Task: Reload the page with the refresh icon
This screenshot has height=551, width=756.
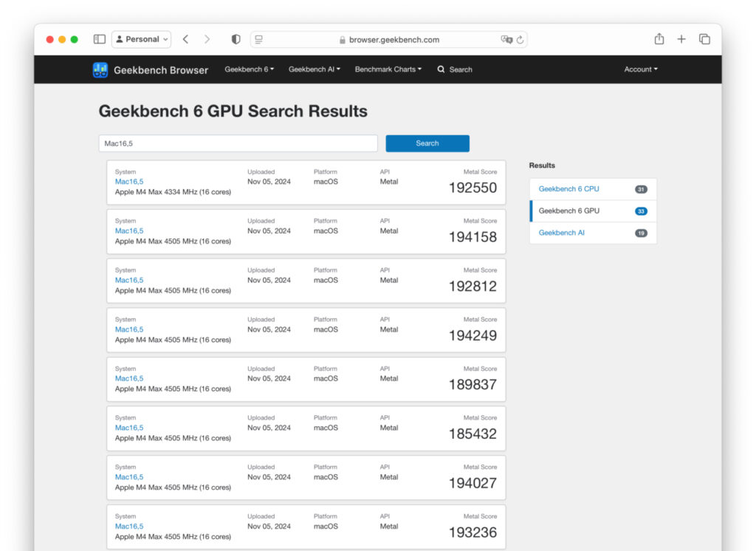Action: 520,40
